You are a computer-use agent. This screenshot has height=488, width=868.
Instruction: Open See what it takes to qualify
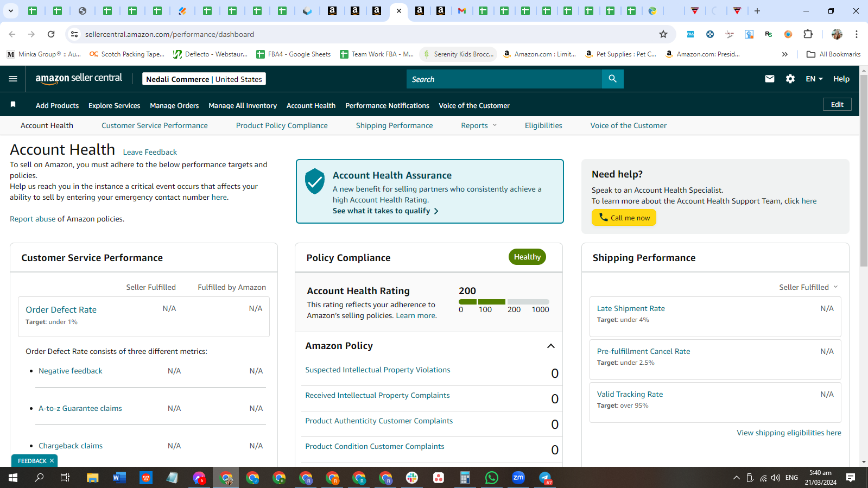[385, 211]
